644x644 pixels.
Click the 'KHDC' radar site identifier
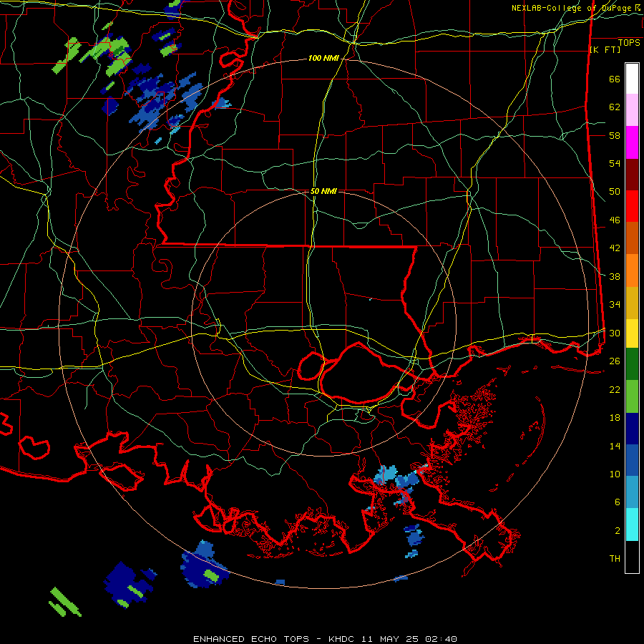point(343,639)
